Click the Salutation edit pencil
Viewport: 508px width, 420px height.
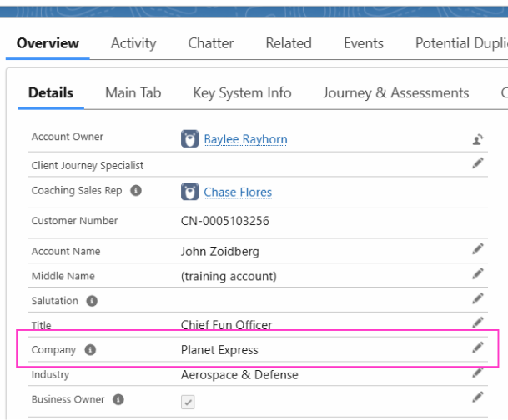pyautogui.click(x=478, y=298)
